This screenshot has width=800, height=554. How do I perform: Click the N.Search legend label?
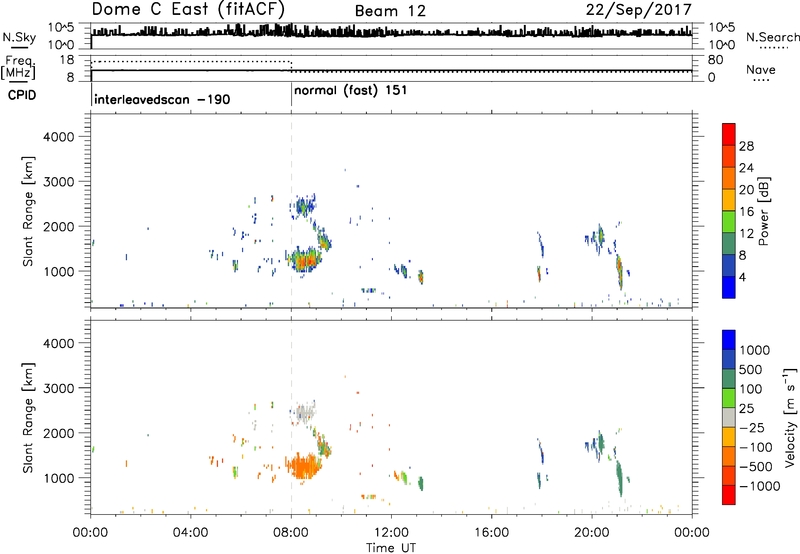coord(772,37)
